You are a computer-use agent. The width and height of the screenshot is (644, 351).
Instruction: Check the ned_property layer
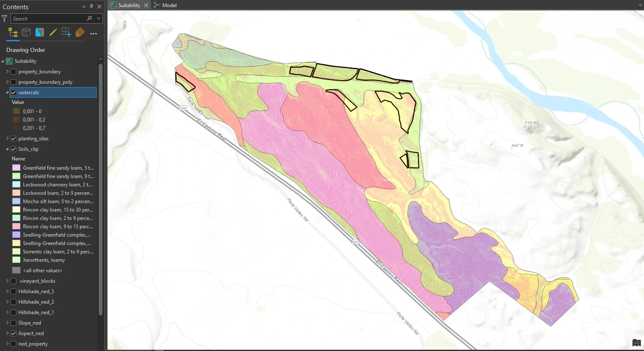coord(13,344)
